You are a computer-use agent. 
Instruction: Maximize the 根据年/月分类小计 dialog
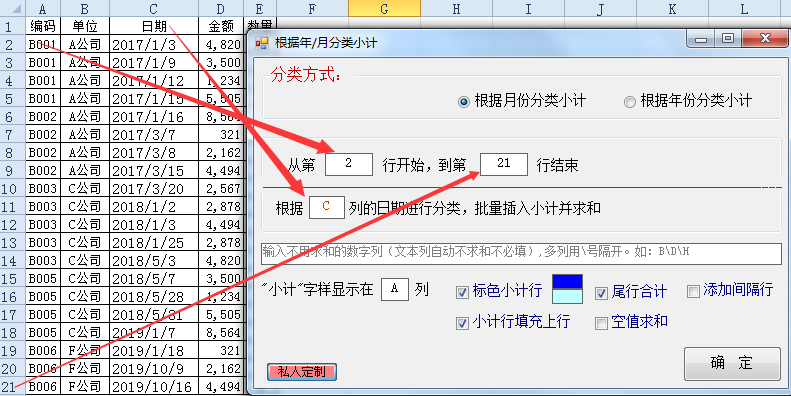pos(727,39)
